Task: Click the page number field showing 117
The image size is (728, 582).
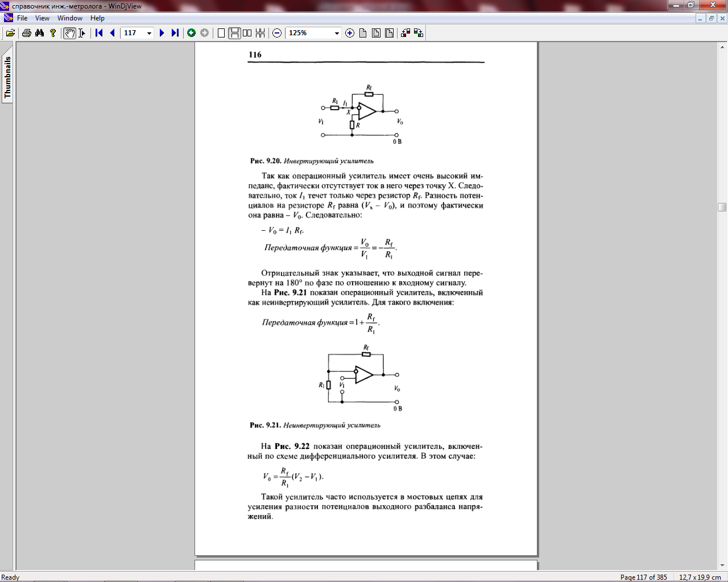Action: [x=133, y=33]
